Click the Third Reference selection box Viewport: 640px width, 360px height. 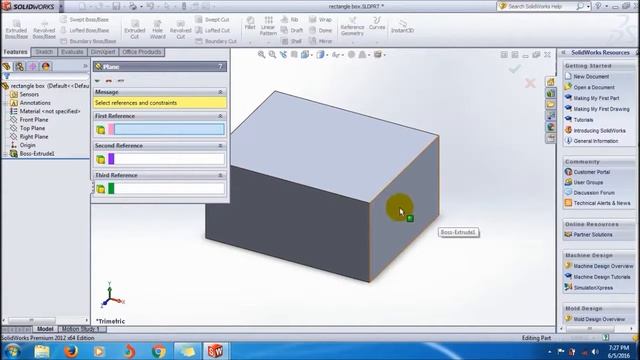tap(169, 189)
